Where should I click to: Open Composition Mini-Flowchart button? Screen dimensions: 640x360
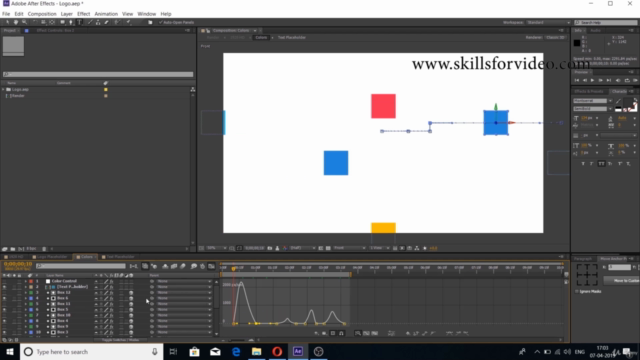pos(133,266)
